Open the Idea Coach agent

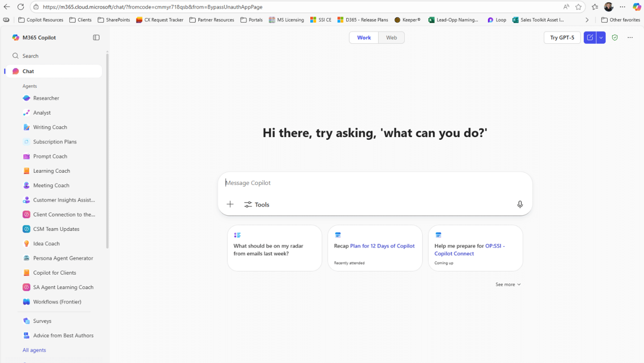point(46,244)
